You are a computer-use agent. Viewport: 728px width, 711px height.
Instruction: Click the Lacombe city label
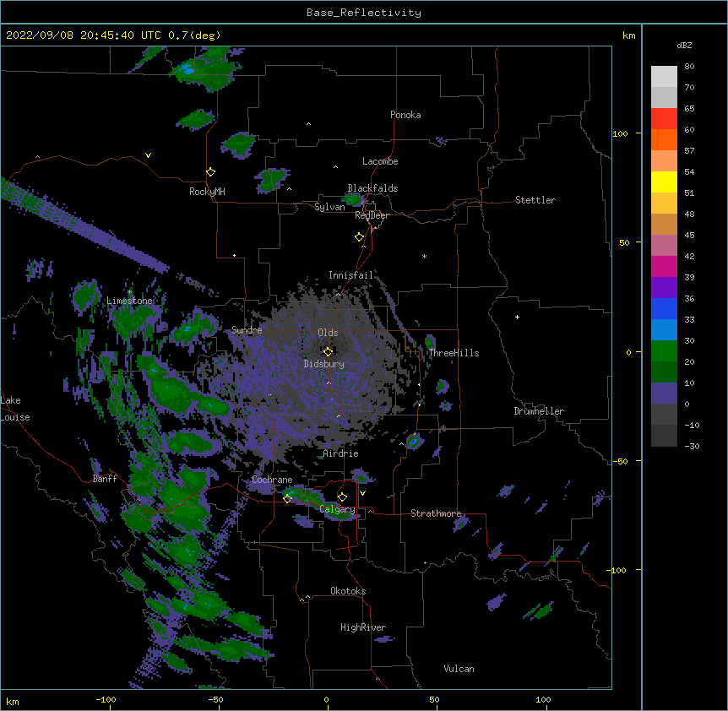click(x=380, y=161)
